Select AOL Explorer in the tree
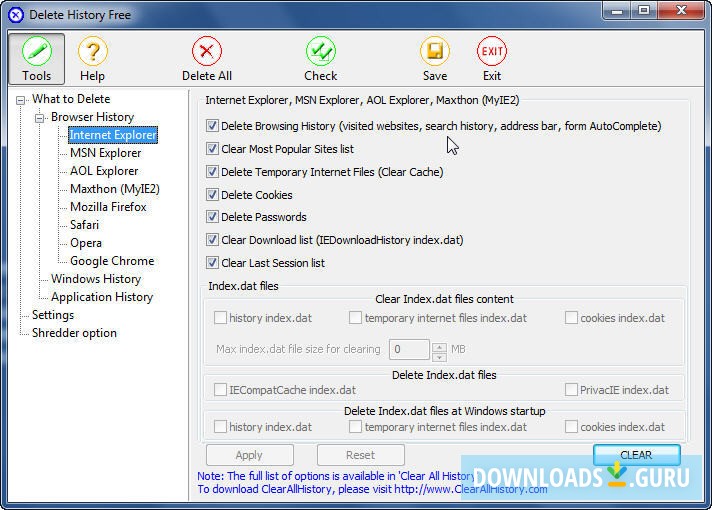 tap(104, 171)
